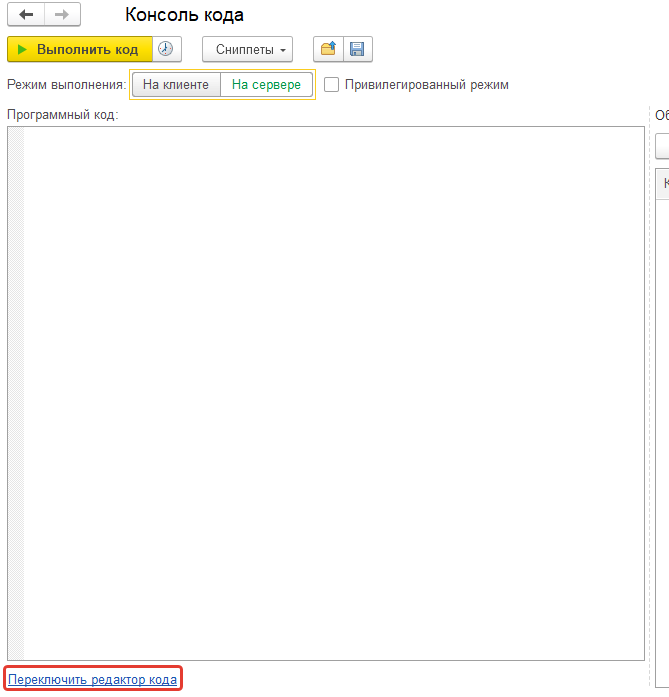669x697 pixels.
Task: Click inside the Программный код editor
Action: click(326, 393)
